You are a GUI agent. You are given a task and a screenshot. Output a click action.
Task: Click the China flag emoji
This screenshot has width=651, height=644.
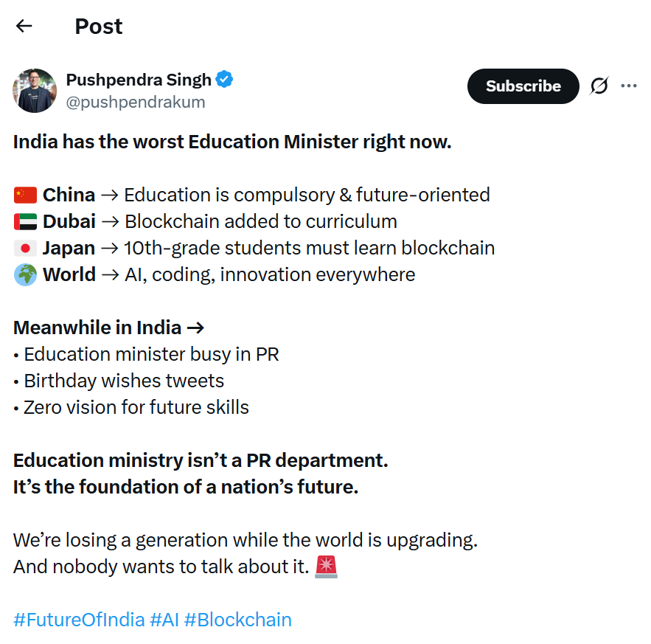pyautogui.click(x=25, y=195)
